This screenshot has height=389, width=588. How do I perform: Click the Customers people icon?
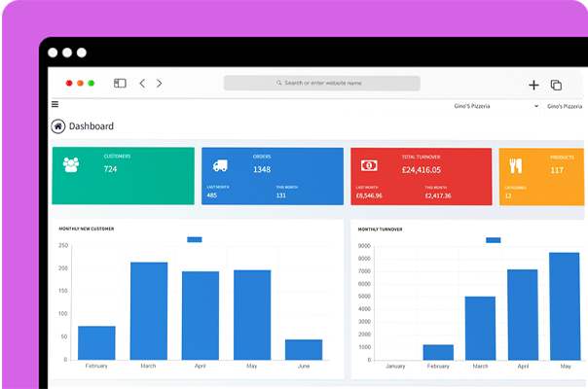(x=71, y=164)
